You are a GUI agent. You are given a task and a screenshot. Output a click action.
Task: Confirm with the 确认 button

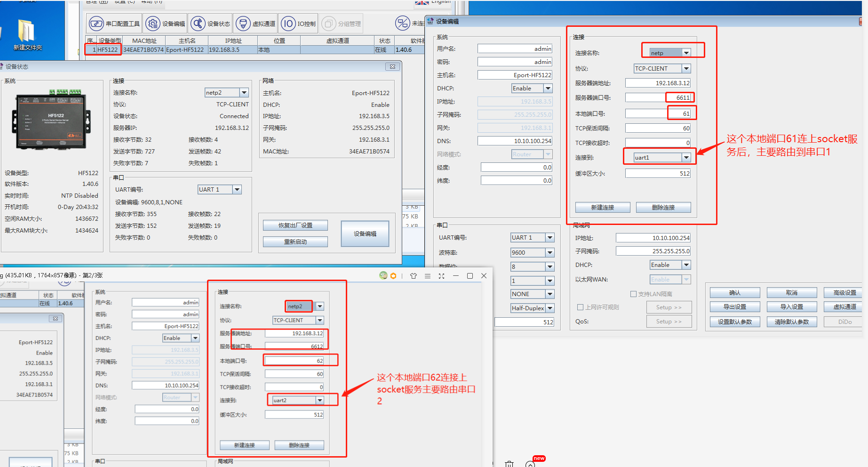735,293
